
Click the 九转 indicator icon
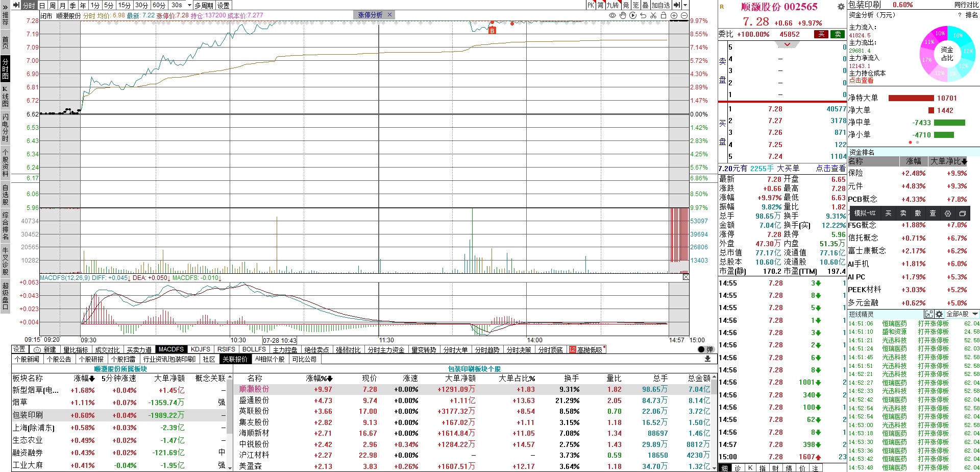(613, 5)
